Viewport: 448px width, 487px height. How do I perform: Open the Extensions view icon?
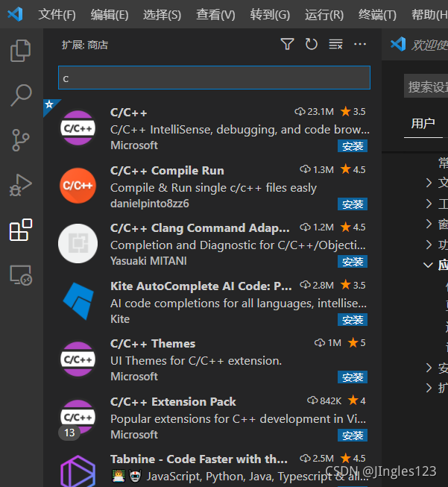point(21,230)
